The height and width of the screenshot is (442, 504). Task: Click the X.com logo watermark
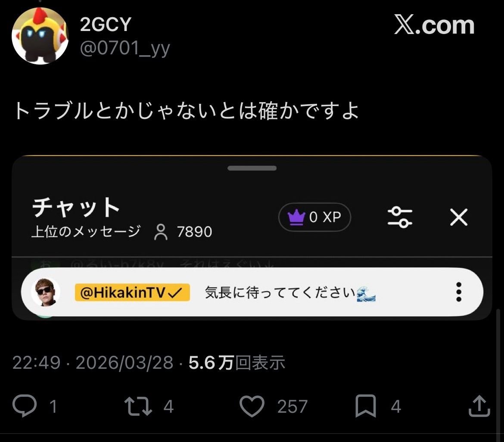pos(434,25)
